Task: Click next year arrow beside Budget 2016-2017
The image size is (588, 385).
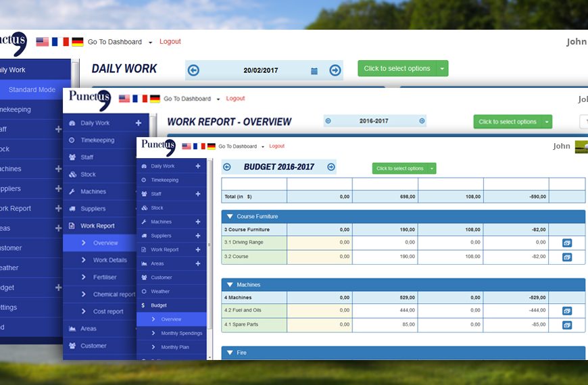Action: [331, 167]
